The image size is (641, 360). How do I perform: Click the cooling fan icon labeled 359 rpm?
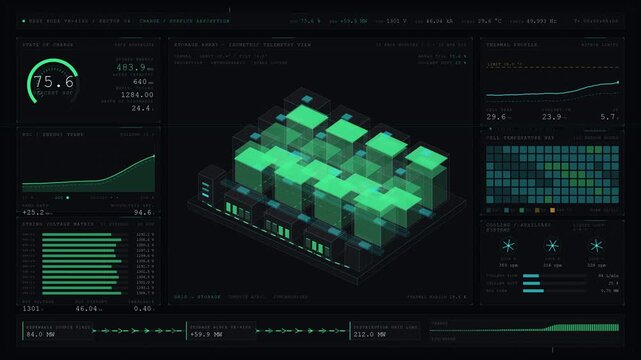(x=508, y=246)
